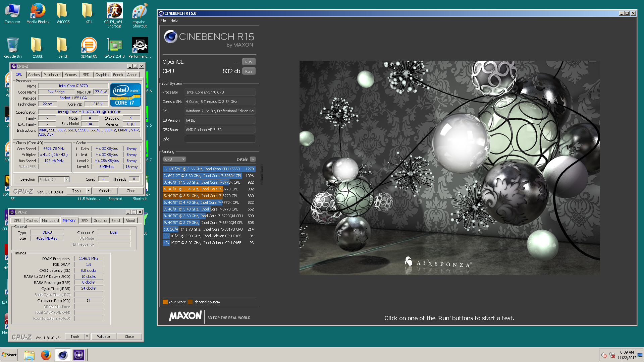Open SPD tab in upper CPU-Z window
Viewport: 644px width, 362px height.
coord(86,75)
